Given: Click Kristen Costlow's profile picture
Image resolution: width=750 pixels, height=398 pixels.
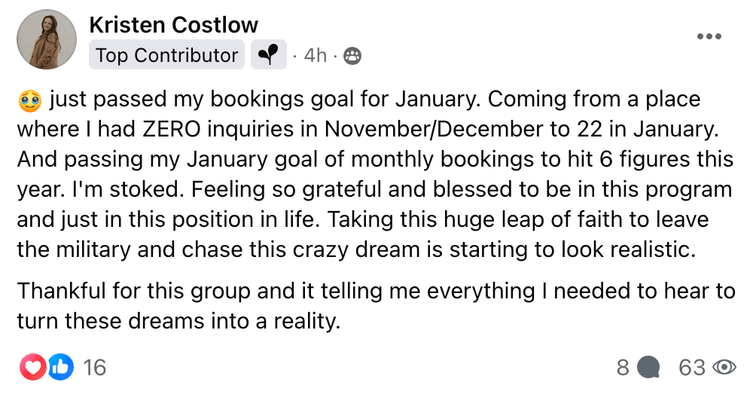Looking at the screenshot, I should point(46,39).
